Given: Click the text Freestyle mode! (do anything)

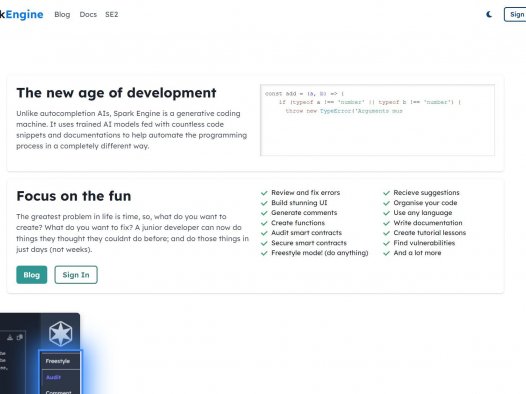Looking at the screenshot, I should [320, 253].
